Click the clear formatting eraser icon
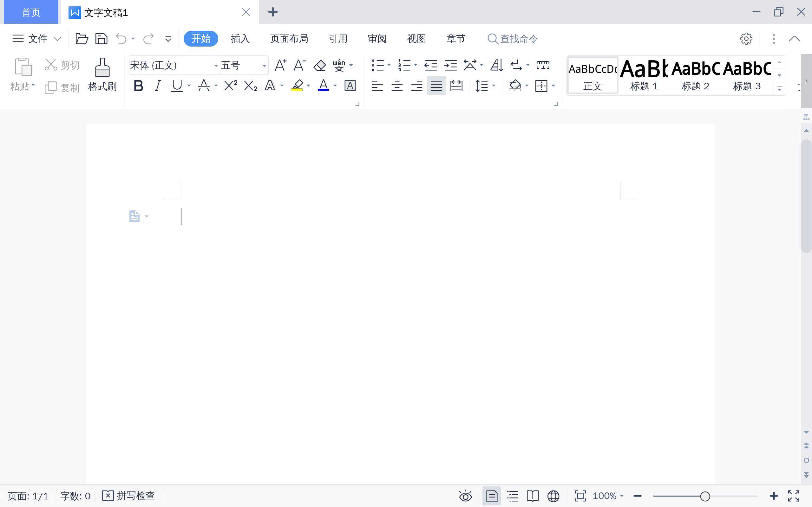This screenshot has height=507, width=812. click(x=319, y=65)
